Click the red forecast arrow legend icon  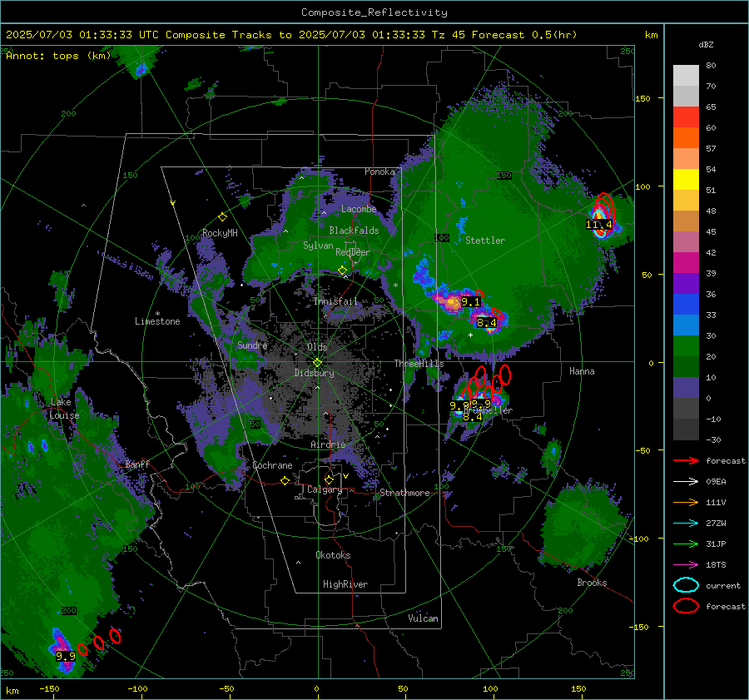point(686,460)
